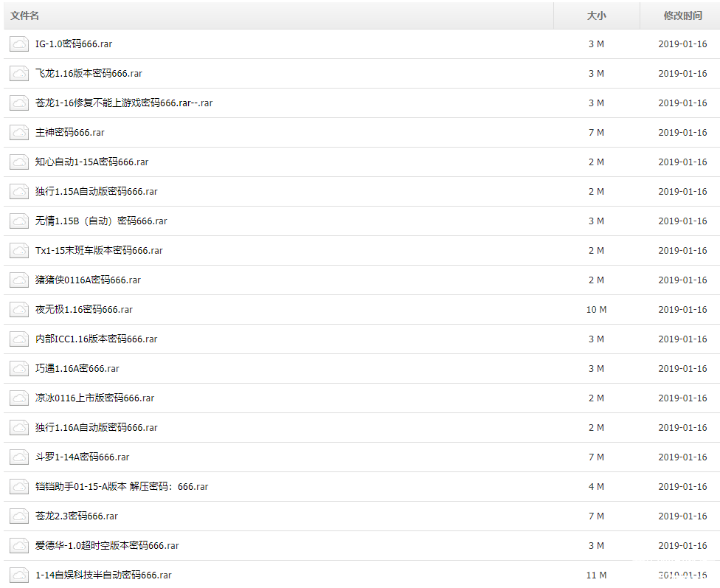Click cloud icon beside 斗罗1-14A密码666.rar
The image size is (720, 588).
(x=19, y=457)
